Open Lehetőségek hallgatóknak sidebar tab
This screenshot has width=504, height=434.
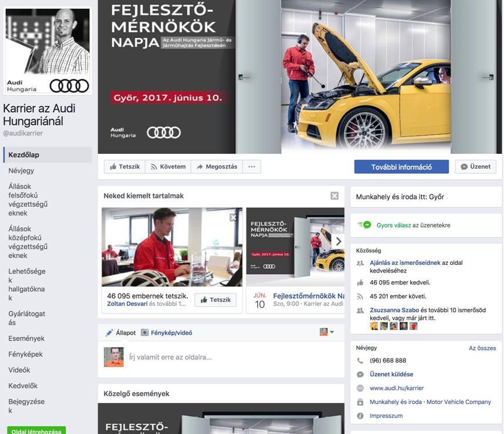(27, 285)
